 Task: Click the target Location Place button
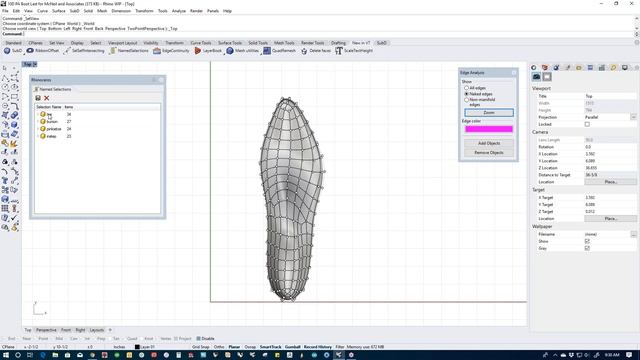pyautogui.click(x=610, y=219)
